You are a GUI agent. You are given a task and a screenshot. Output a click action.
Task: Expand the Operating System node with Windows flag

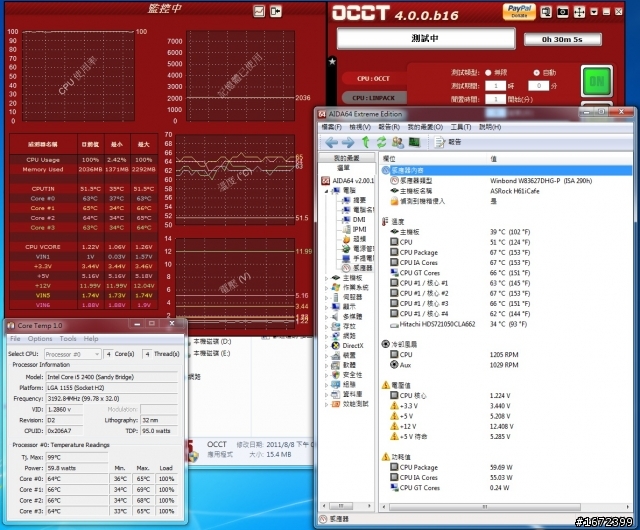coord(327,288)
